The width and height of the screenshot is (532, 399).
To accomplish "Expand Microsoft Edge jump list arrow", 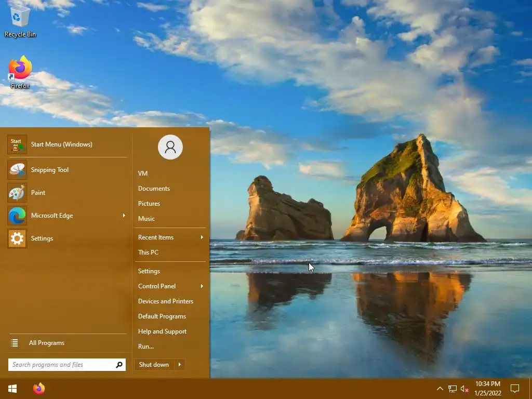I will click(x=124, y=216).
